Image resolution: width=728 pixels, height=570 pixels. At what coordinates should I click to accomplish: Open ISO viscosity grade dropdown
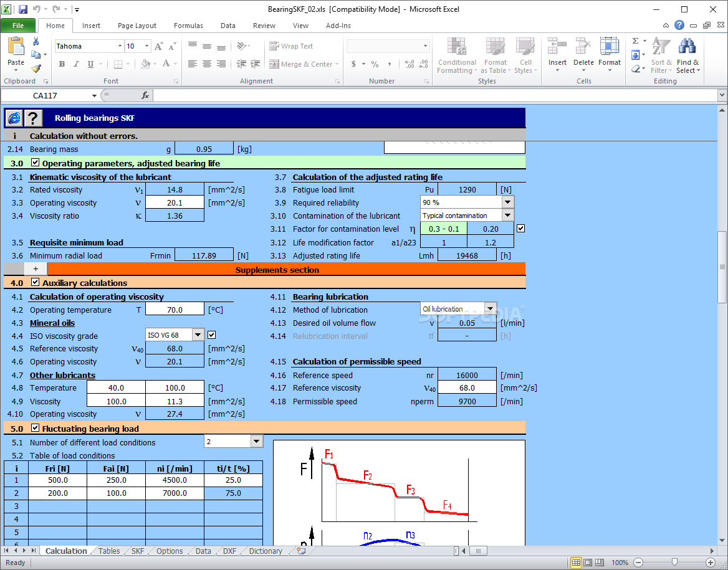pyautogui.click(x=198, y=335)
